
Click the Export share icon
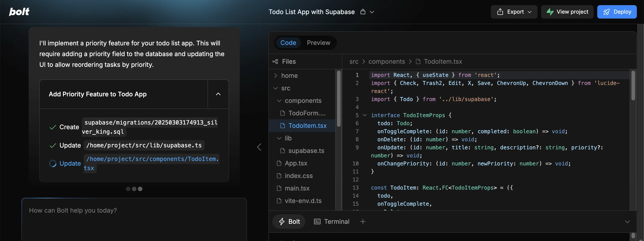pos(500,11)
